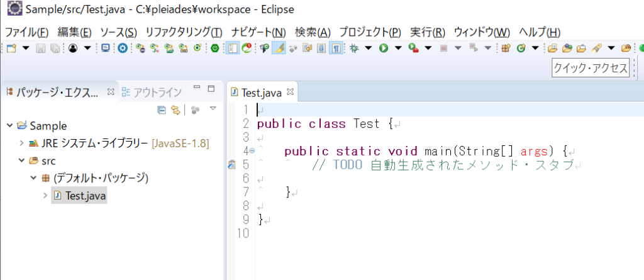Open Package Explorer view menu triangle
The height and width of the screenshot is (280, 644).
pyautogui.click(x=213, y=109)
